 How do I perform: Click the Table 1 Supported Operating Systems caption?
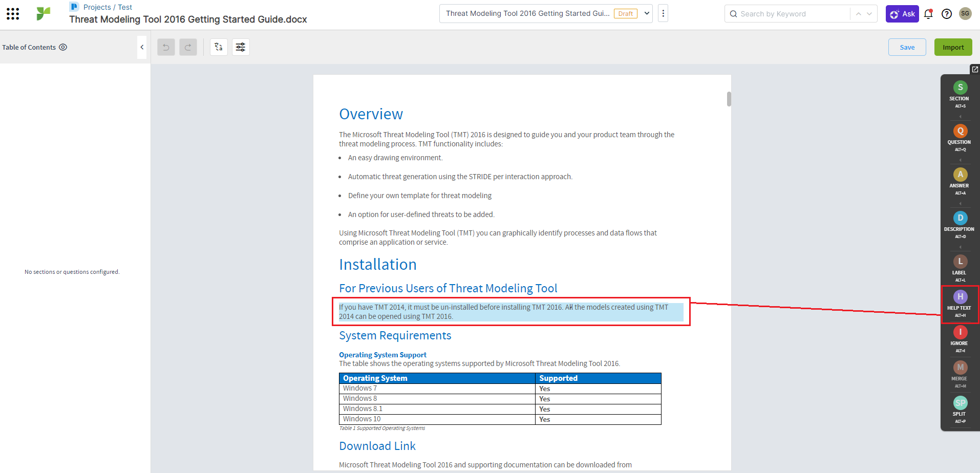tap(382, 428)
